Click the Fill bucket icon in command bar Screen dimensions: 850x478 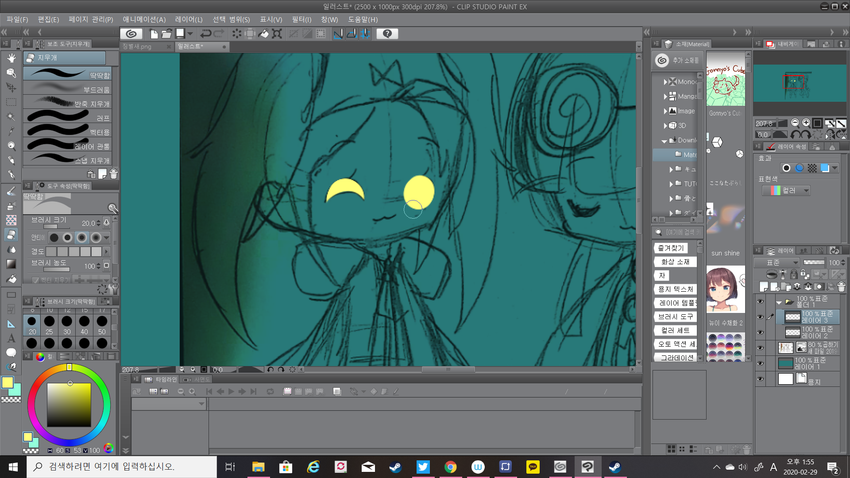point(263,34)
